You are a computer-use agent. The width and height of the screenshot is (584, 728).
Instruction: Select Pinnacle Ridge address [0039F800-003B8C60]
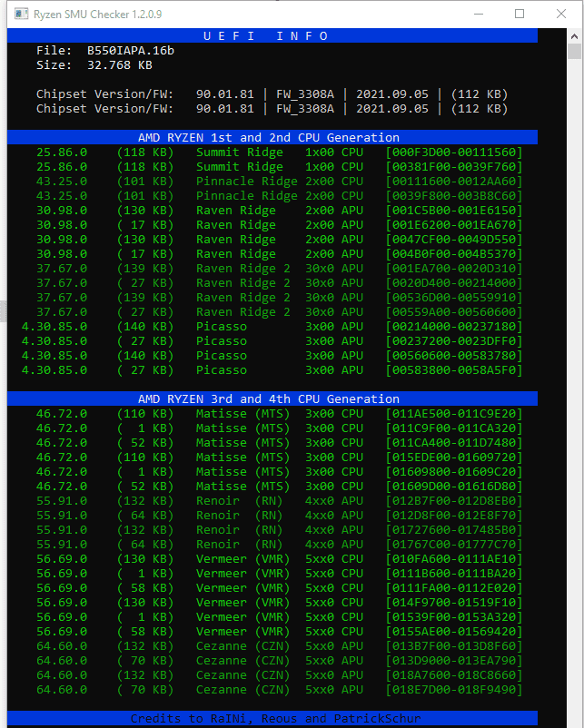click(454, 196)
